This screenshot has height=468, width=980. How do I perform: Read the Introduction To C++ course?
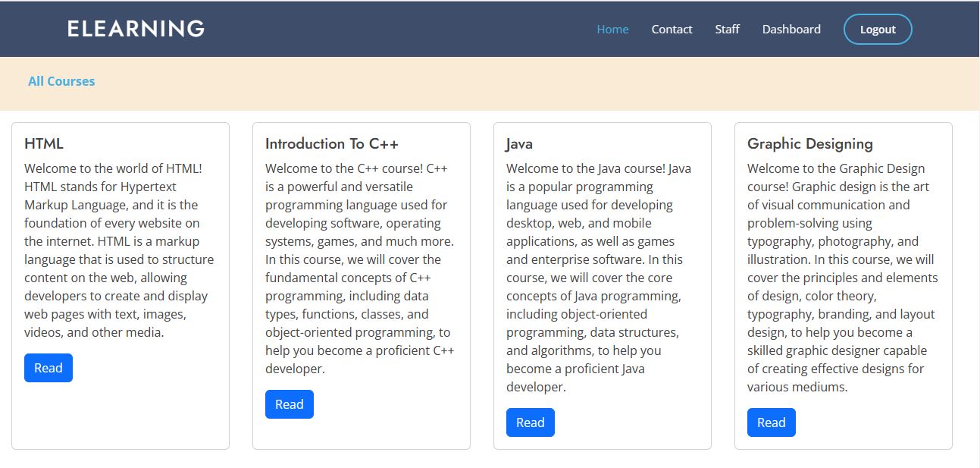coord(290,404)
